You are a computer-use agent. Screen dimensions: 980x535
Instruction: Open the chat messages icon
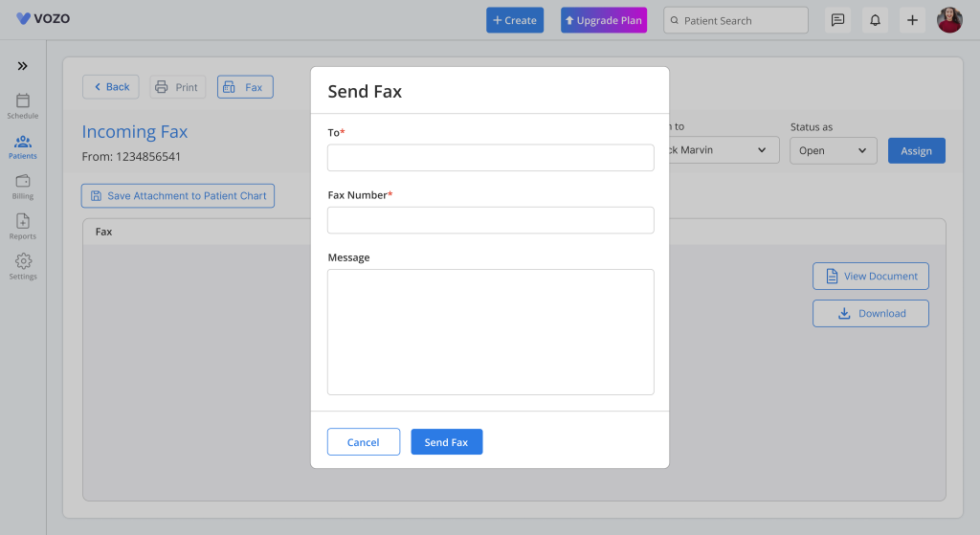tap(837, 20)
